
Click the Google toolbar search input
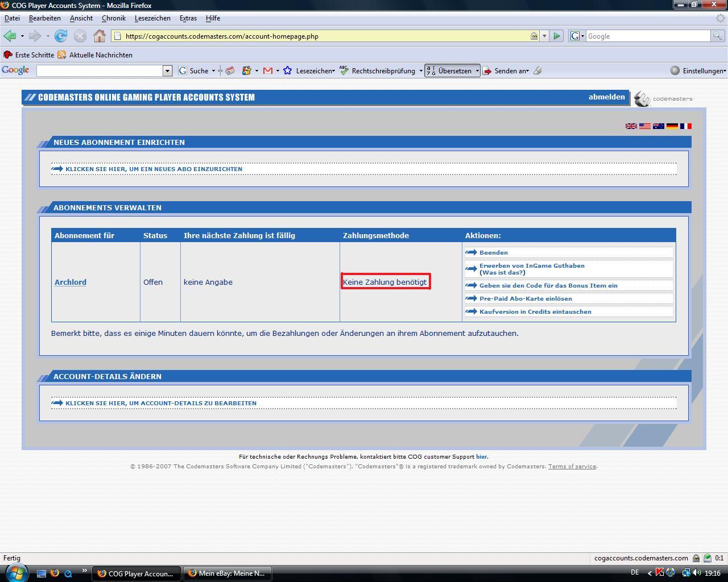100,70
